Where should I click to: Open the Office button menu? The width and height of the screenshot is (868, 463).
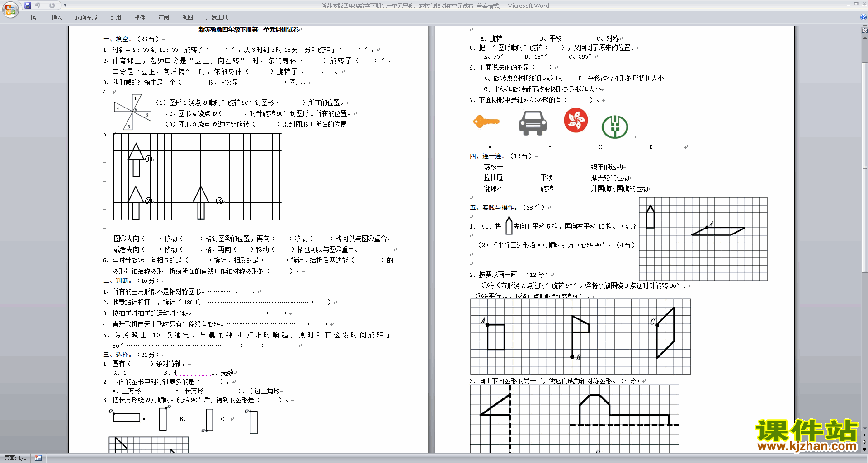[10, 9]
